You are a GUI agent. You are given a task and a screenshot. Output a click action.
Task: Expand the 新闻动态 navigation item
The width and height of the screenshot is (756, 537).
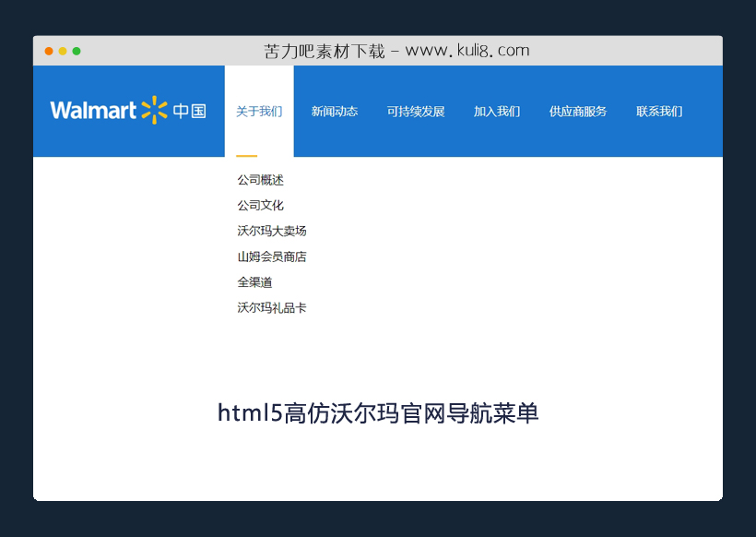(x=335, y=110)
